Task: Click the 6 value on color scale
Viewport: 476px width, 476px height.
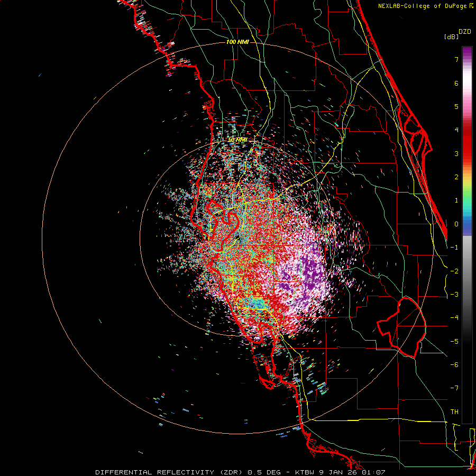Action: point(456,83)
